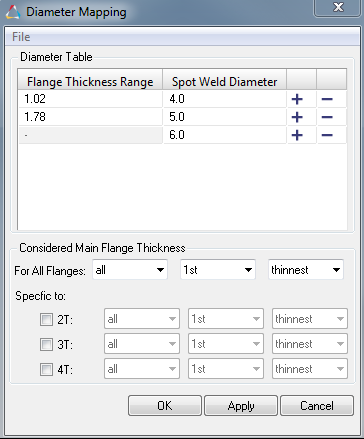Remove the 1.78 thickness row
This screenshot has height=439, width=364.
(327, 117)
